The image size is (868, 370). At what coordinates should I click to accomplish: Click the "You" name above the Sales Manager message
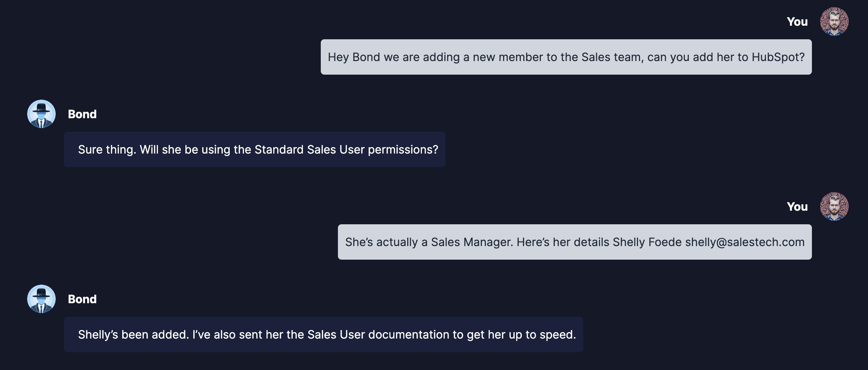[797, 206]
